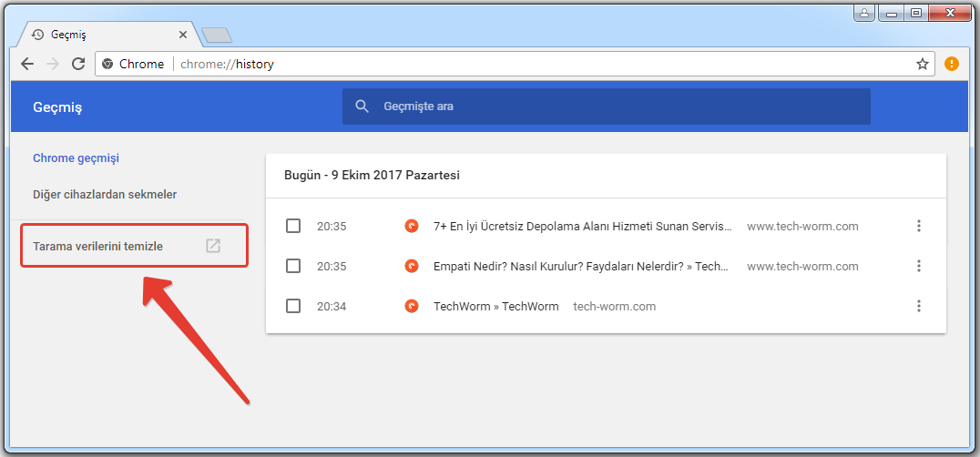The image size is (980, 457).
Task: Click the reload page icon
Action: click(78, 64)
